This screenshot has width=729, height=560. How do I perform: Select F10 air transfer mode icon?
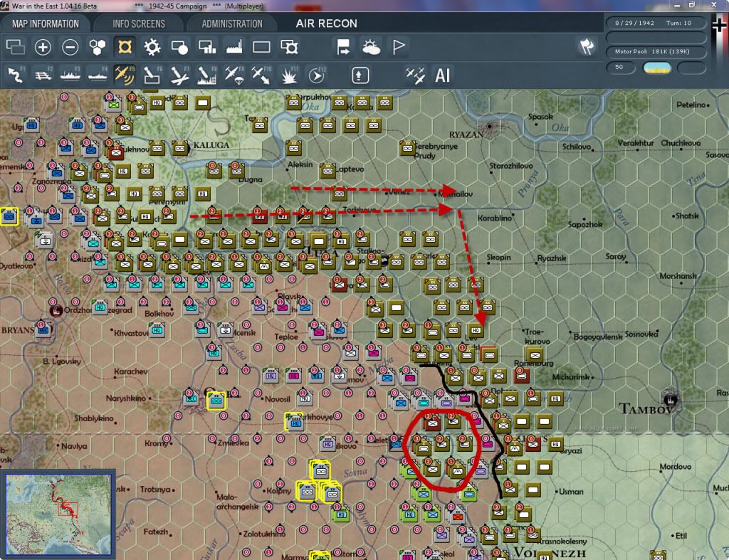[261, 75]
